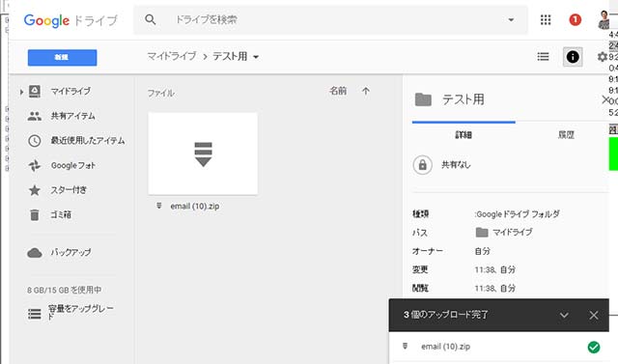Open スター付き items in sidebar
618x364 pixels.
pos(69,190)
